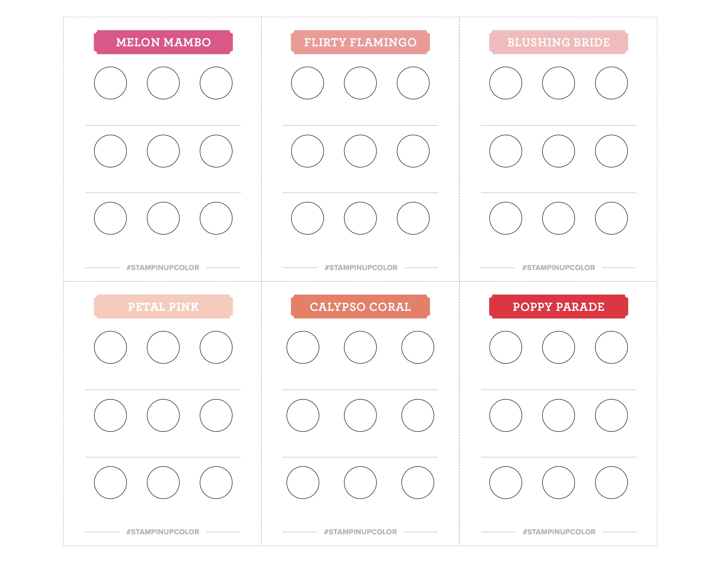728x563 pixels.
Task: Click #STAMPINUPCOLOR text below Poppy Parade card
Action: pyautogui.click(x=559, y=532)
